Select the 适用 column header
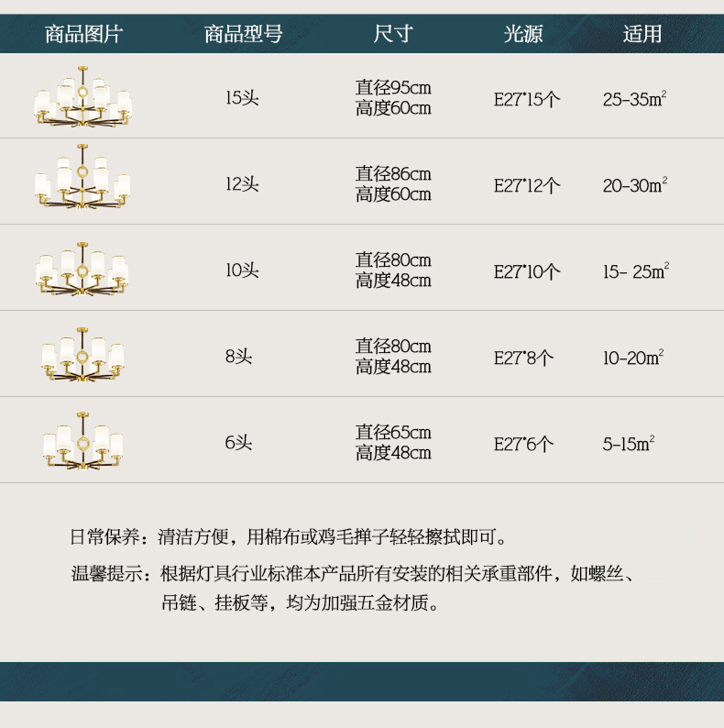 (642, 35)
